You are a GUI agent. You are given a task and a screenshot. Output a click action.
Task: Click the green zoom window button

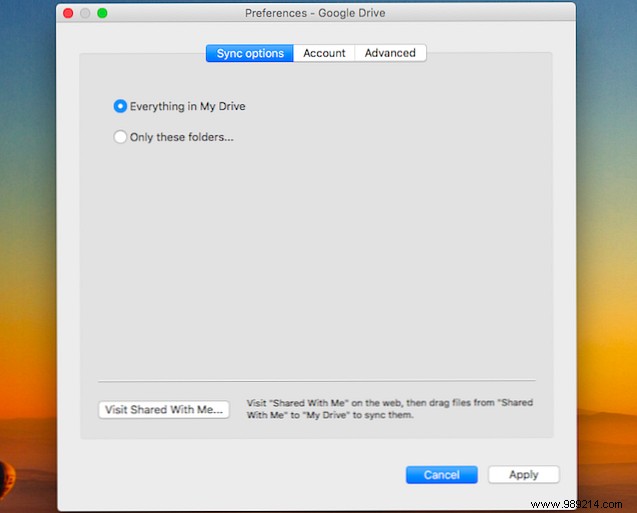click(102, 13)
